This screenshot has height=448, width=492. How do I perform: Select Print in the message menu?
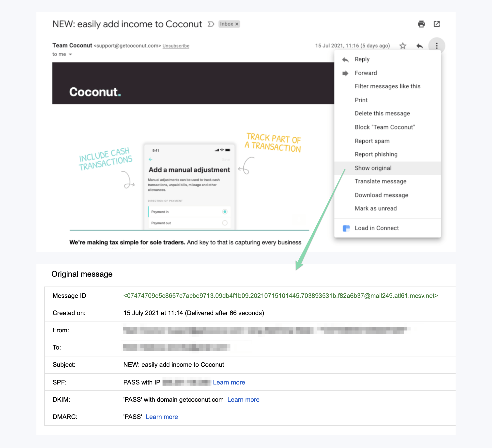(387, 100)
